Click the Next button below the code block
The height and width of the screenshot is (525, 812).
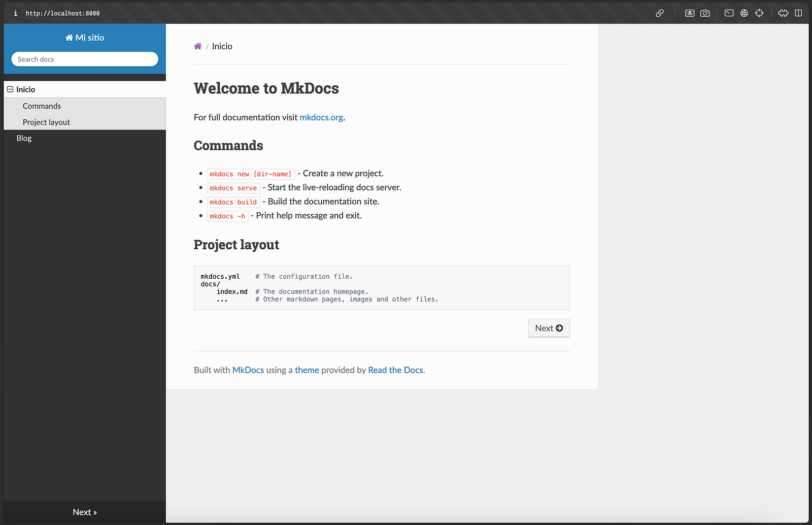point(549,328)
